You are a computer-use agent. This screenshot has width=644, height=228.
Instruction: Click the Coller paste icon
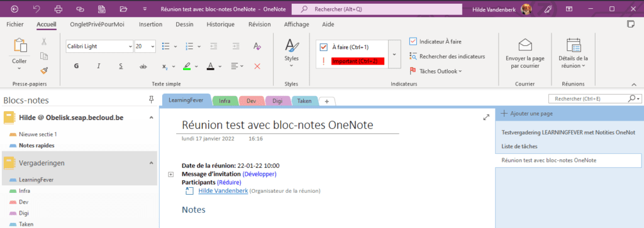coord(19,45)
